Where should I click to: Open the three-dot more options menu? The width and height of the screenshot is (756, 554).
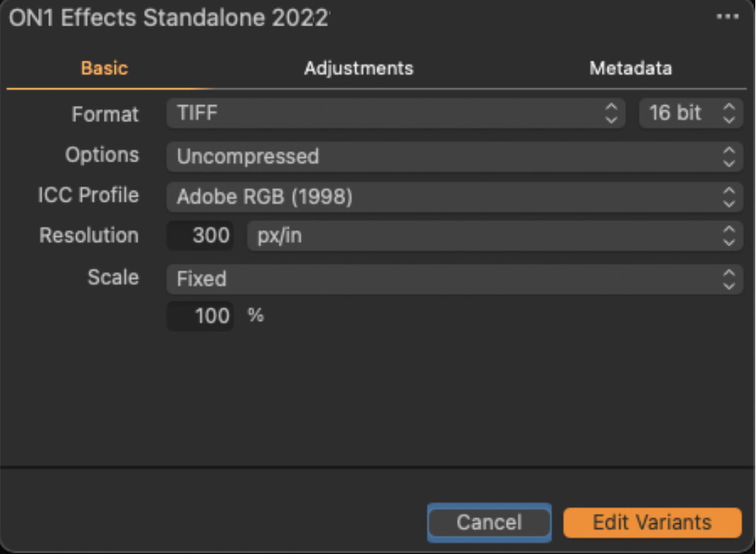(727, 17)
